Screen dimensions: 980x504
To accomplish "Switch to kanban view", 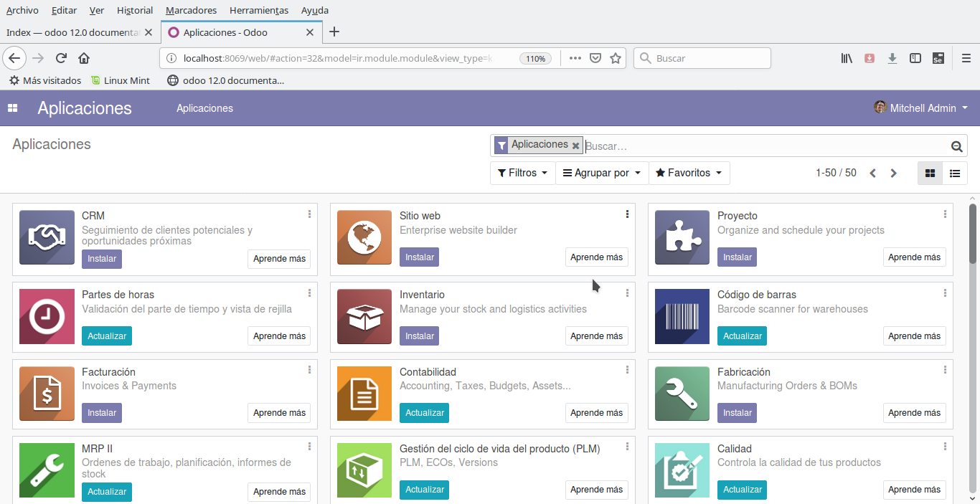I will point(930,173).
